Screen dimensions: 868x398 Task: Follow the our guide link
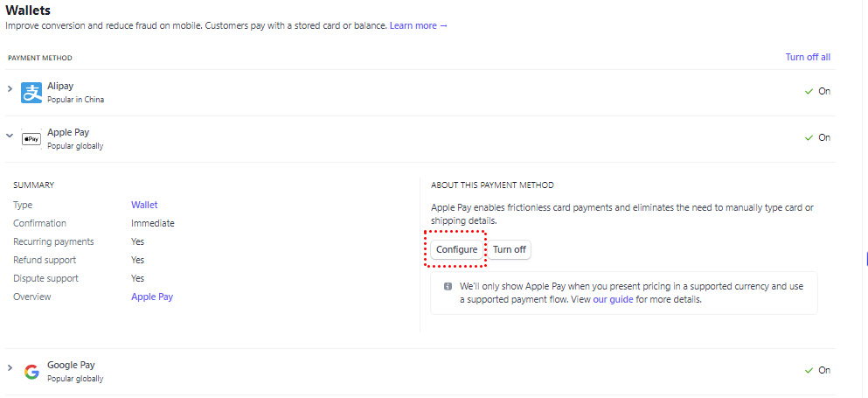(x=613, y=299)
